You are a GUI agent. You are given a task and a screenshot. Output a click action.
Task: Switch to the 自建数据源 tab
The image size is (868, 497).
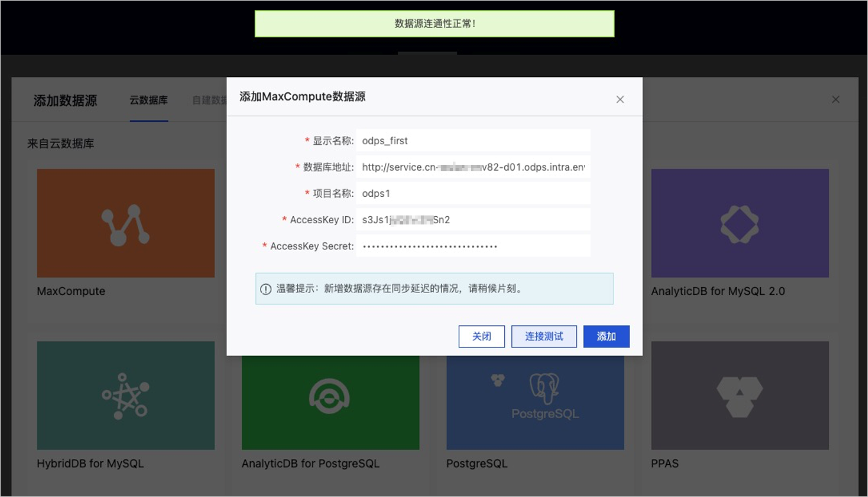(x=210, y=100)
